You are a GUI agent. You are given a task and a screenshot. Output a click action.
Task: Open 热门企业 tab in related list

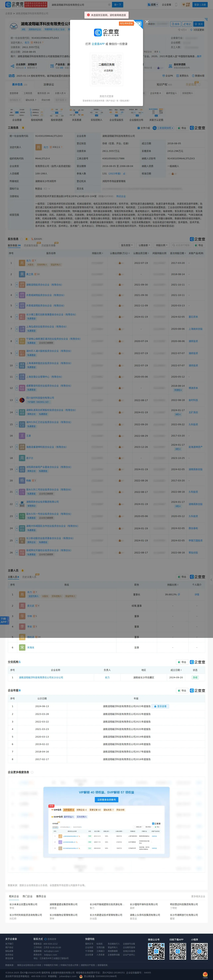pos(27,896)
